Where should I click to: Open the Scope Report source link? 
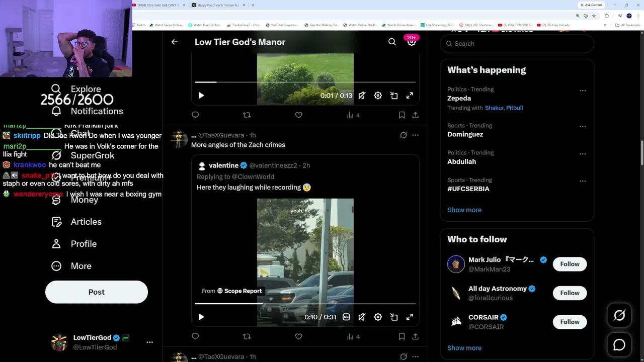(243, 291)
